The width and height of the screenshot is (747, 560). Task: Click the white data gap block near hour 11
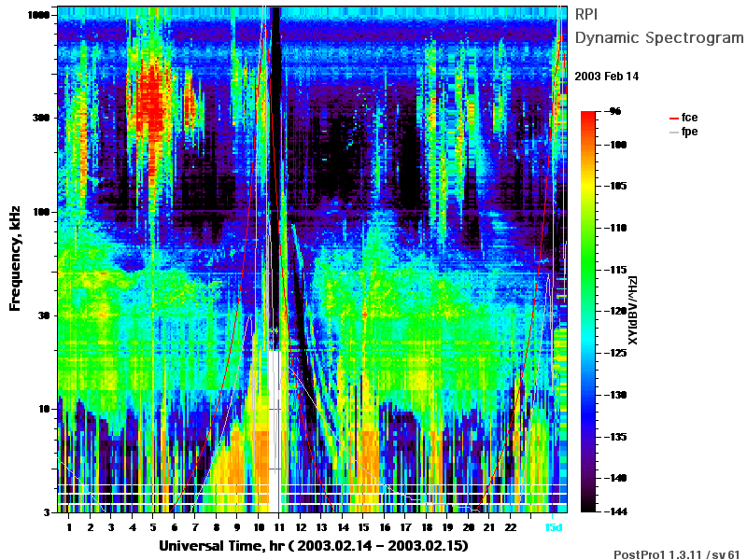coord(274,431)
